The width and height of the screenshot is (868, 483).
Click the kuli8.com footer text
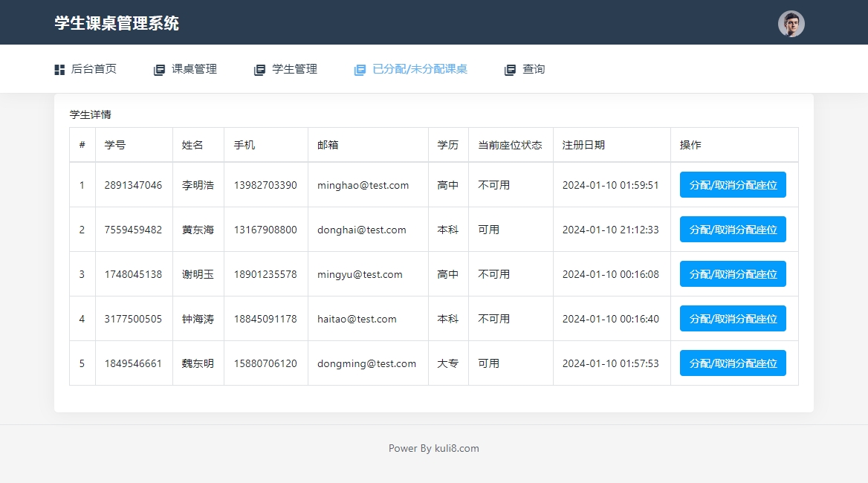point(433,448)
